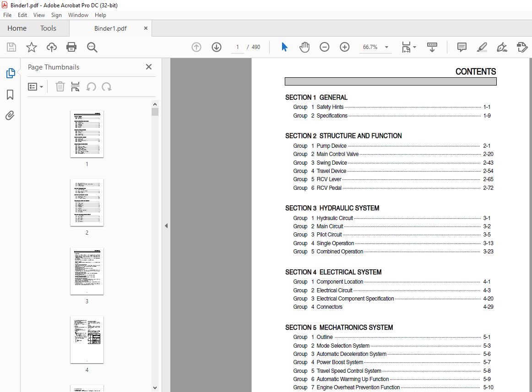Viewport: 532px width, 392px height.
Task: Go to next page arrow
Action: tap(217, 47)
